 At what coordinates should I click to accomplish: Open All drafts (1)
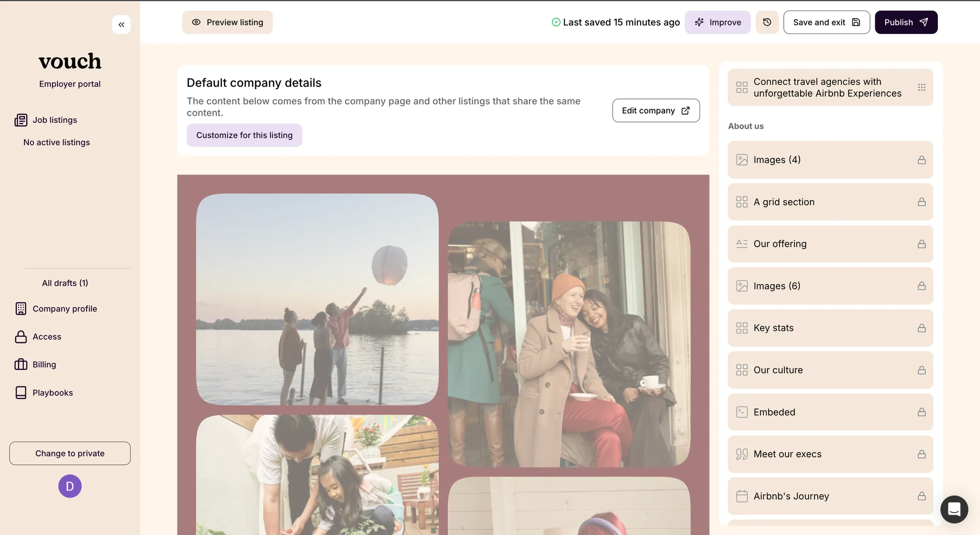(65, 283)
